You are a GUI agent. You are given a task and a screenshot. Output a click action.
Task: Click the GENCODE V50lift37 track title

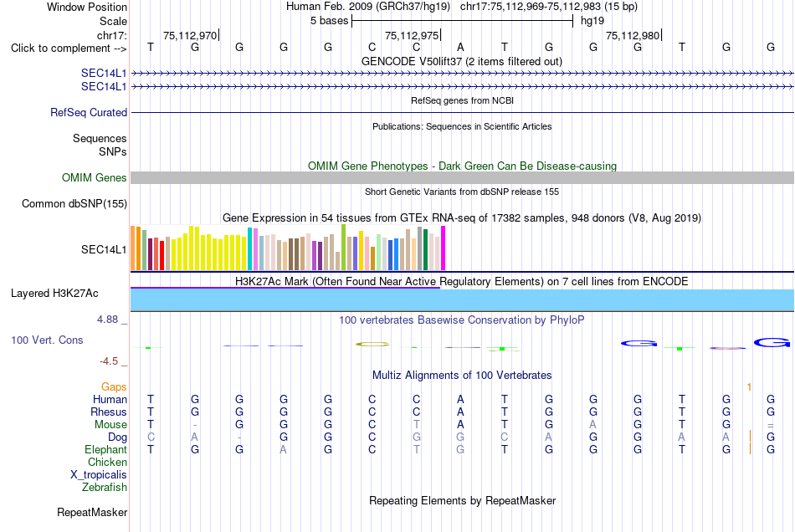coord(461,61)
